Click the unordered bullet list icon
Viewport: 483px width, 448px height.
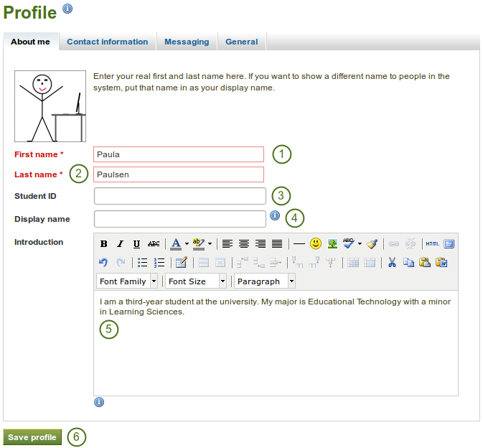tap(142, 263)
